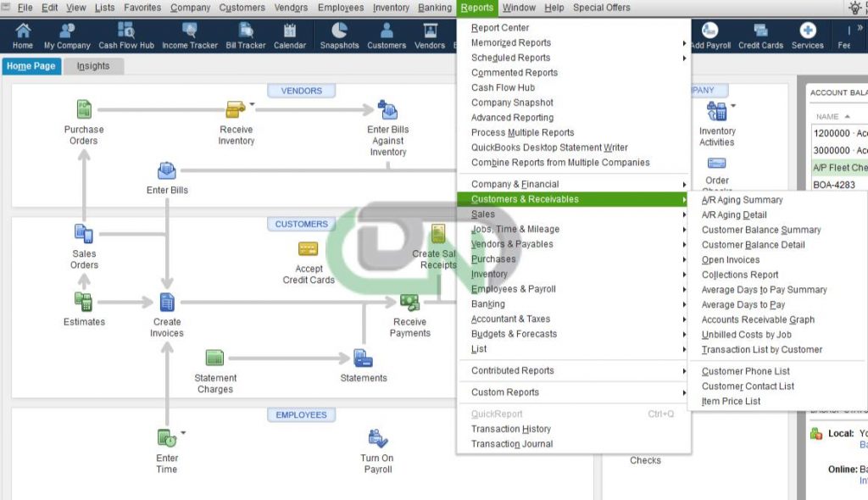Image resolution: width=868 pixels, height=500 pixels.
Task: Open the Purchase Orders icon
Action: [84, 109]
